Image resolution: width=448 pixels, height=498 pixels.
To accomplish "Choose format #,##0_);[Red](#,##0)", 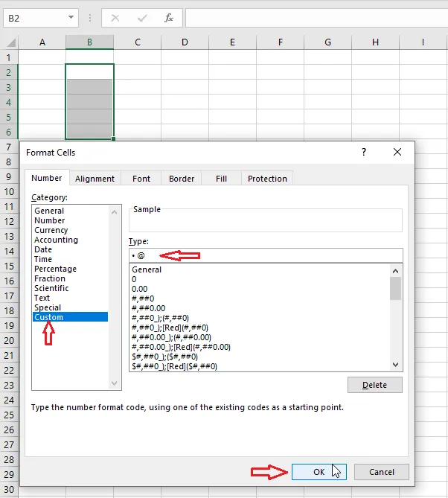I will tap(170, 328).
